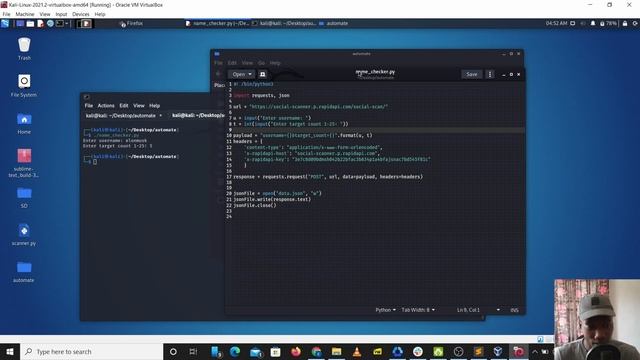Image resolution: width=640 pixels, height=360 pixels.
Task: Open the Home folder desktop icon
Action: (24, 123)
